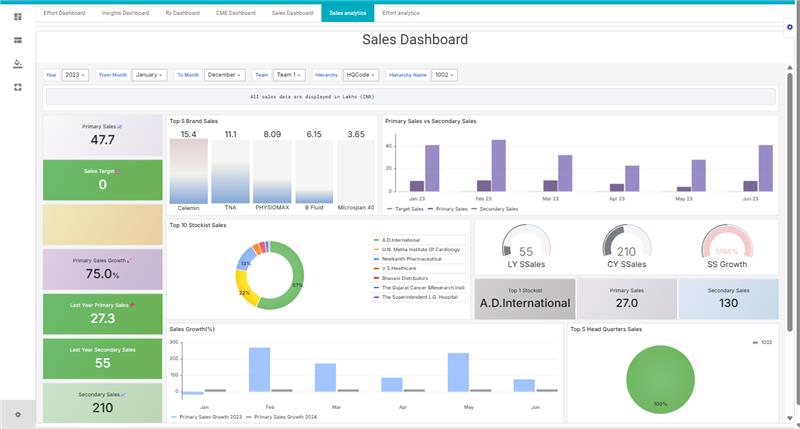Switch to the Insights Dashboard tab

click(x=125, y=13)
